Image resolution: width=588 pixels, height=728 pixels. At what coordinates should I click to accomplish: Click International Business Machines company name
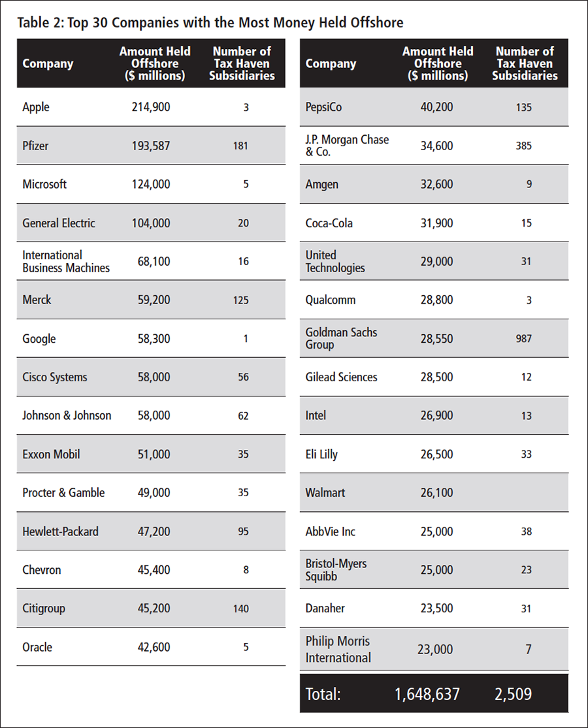pyautogui.click(x=66, y=261)
